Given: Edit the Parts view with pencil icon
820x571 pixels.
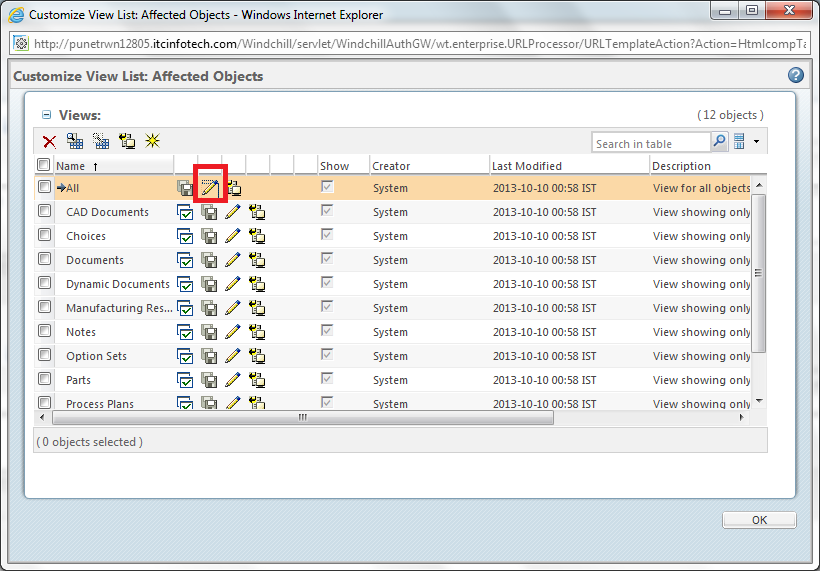Looking at the screenshot, I should pos(233,380).
